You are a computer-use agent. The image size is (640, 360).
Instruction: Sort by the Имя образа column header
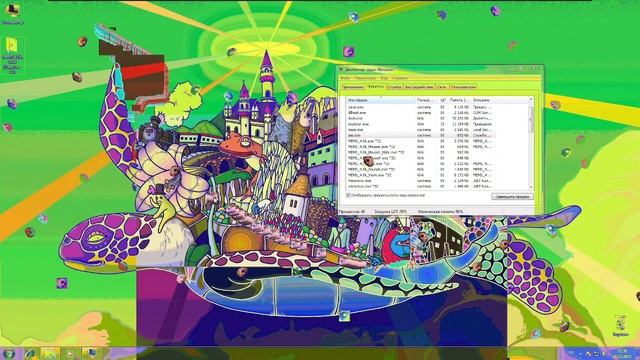coord(381,100)
